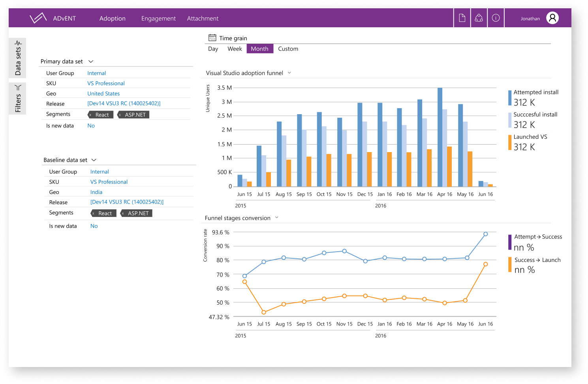Image resolution: width=588 pixels, height=384 pixels.
Task: Change Primary SKU value VS Professional
Action: pyautogui.click(x=106, y=83)
